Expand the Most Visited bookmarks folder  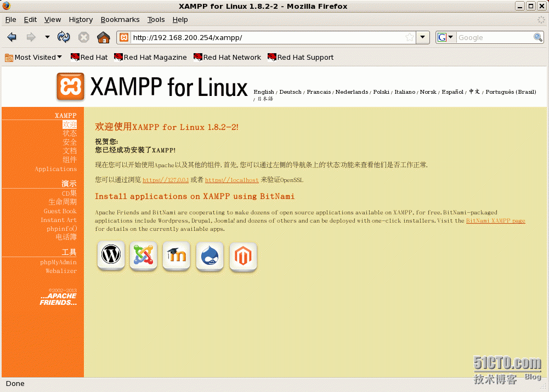pyautogui.click(x=33, y=58)
